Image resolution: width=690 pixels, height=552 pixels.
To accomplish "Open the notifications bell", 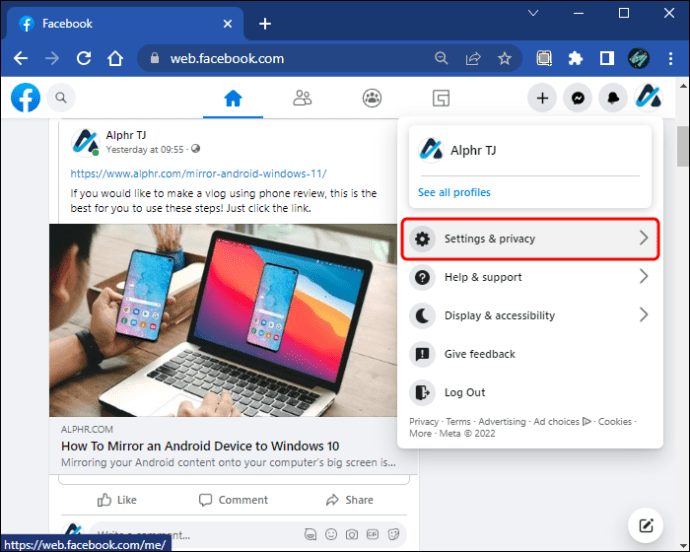I will (x=613, y=98).
